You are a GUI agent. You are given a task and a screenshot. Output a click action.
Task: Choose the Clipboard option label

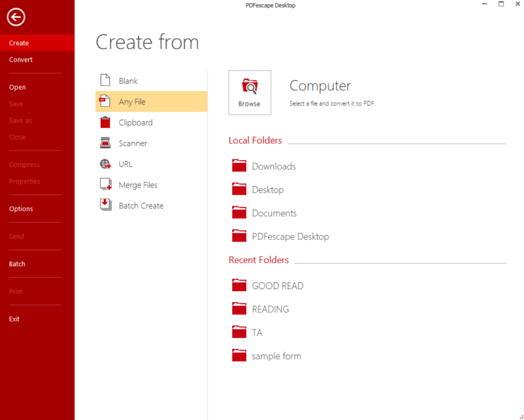click(x=136, y=123)
